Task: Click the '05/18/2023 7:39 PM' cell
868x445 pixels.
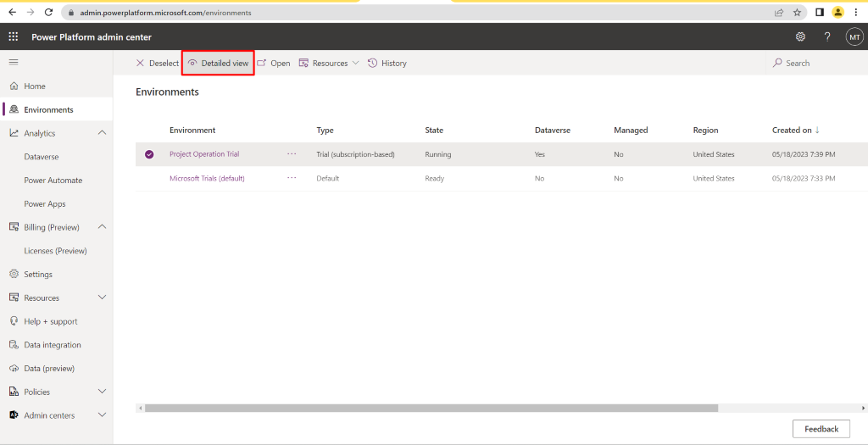Action: pyautogui.click(x=804, y=154)
